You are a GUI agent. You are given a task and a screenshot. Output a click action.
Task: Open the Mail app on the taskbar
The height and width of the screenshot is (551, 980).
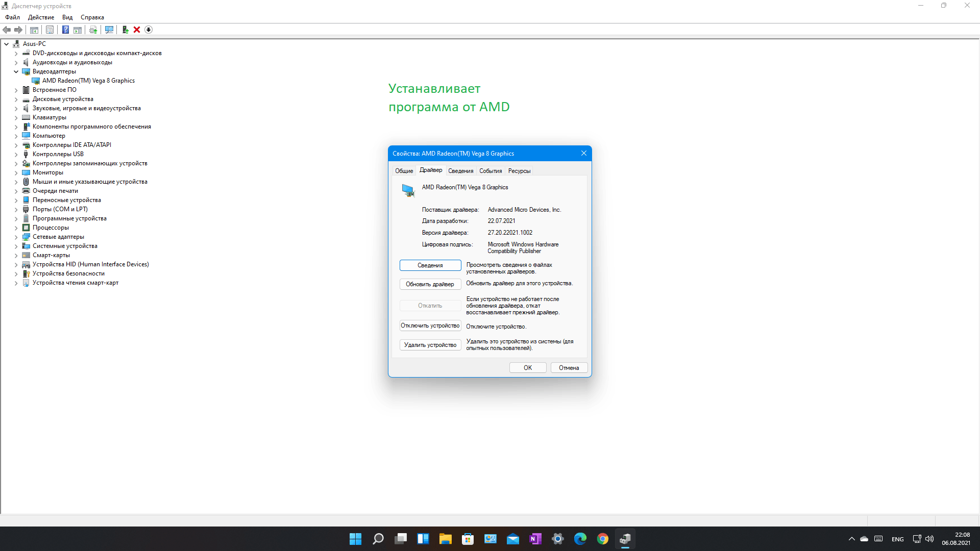513,539
